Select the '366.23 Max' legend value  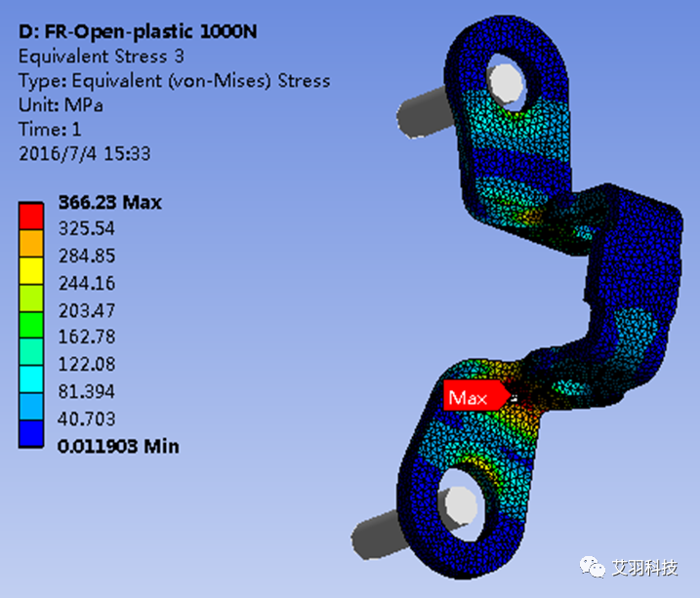tap(109, 203)
